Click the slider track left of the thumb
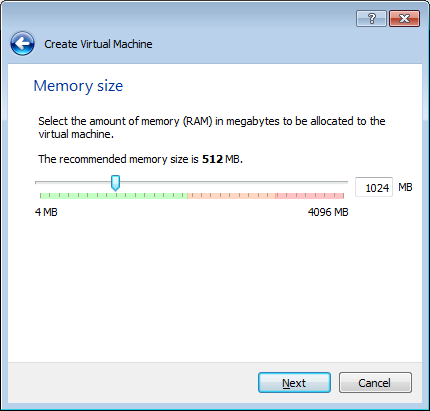 tap(73, 183)
